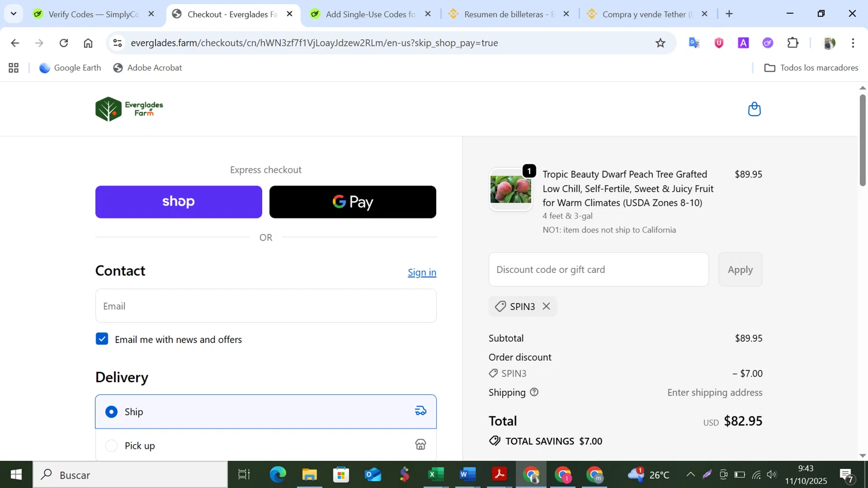
Task: Open the volume control in system tray
Action: coord(772,475)
